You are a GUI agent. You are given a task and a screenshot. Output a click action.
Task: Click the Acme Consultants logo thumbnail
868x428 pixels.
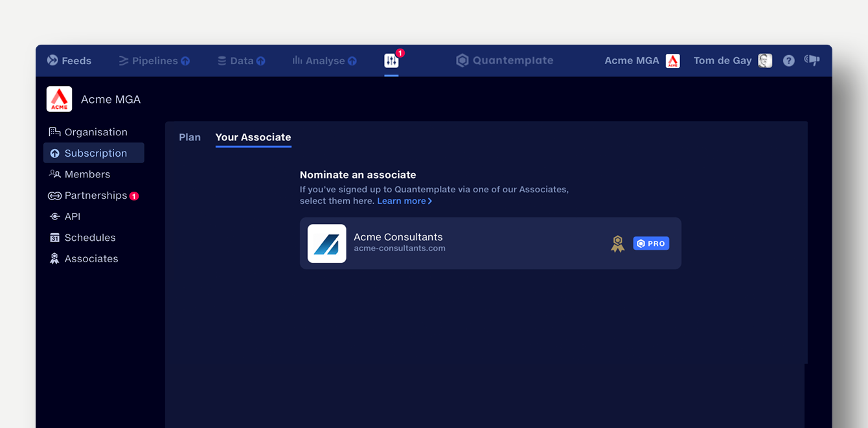(326, 243)
